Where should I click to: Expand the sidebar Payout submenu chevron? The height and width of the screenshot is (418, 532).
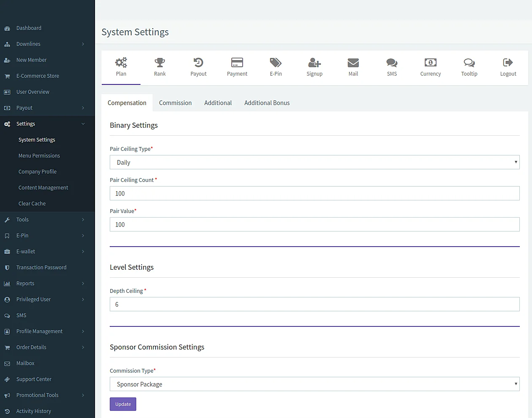(83, 108)
